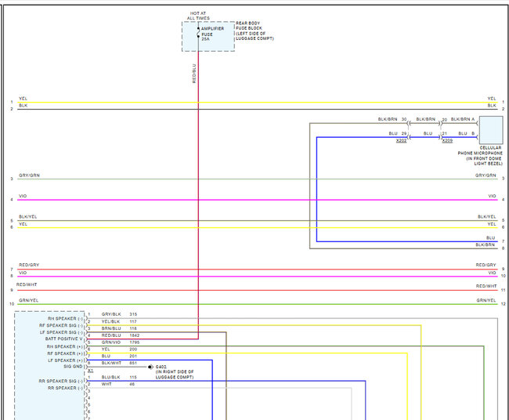Click the right "RED/WHT" wire label
The image size is (509, 420).
pyautogui.click(x=486, y=286)
